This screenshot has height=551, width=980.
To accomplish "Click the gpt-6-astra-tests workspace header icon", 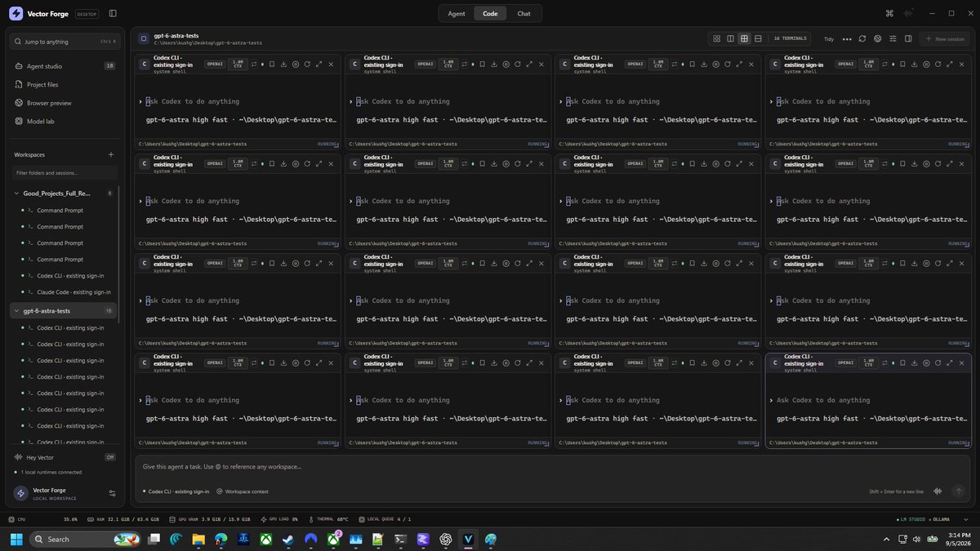I will click(144, 38).
